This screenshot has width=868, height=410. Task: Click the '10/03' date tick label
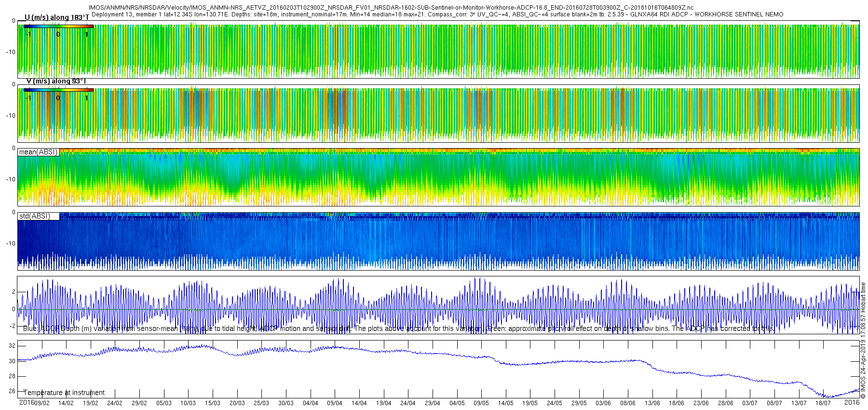(188, 403)
